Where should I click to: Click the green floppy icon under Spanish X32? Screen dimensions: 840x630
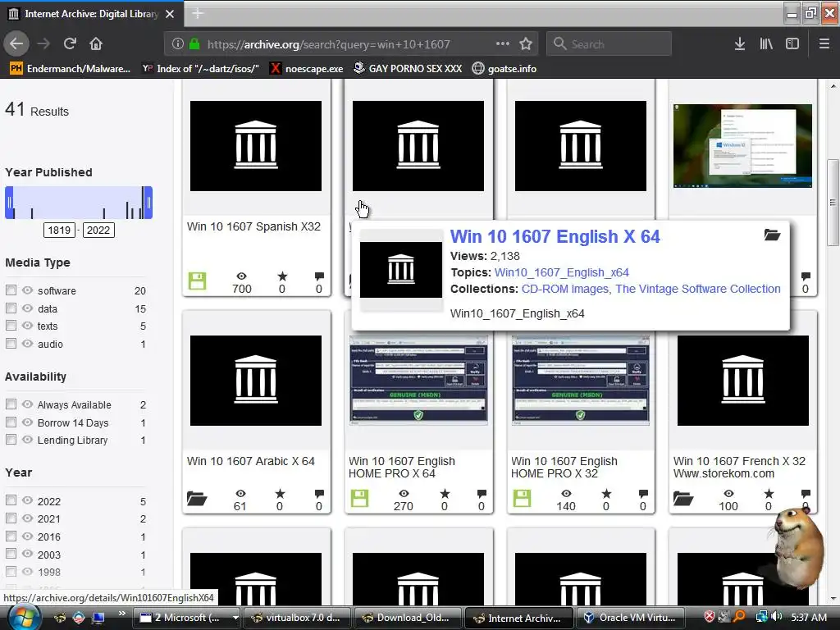197,281
